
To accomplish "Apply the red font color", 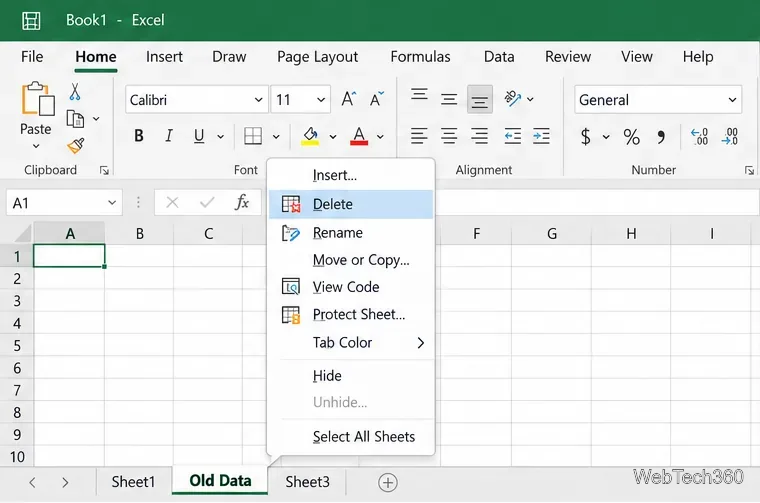I will coord(359,136).
